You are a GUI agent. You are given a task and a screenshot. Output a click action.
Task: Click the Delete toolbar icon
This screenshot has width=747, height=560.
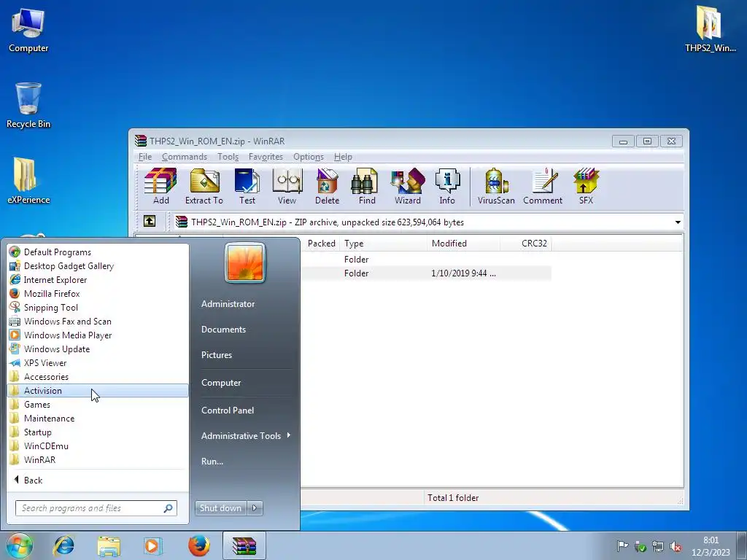click(x=327, y=186)
